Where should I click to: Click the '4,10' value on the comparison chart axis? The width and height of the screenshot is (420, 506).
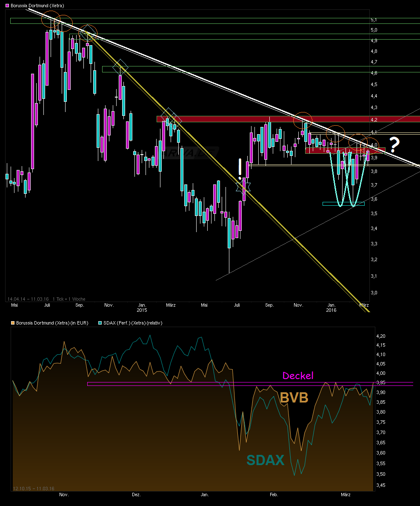point(381,354)
